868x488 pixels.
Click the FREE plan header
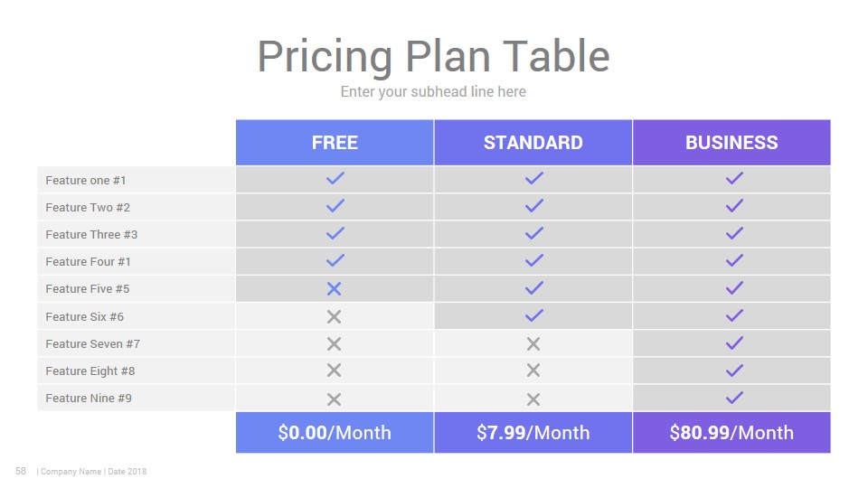[x=335, y=143]
